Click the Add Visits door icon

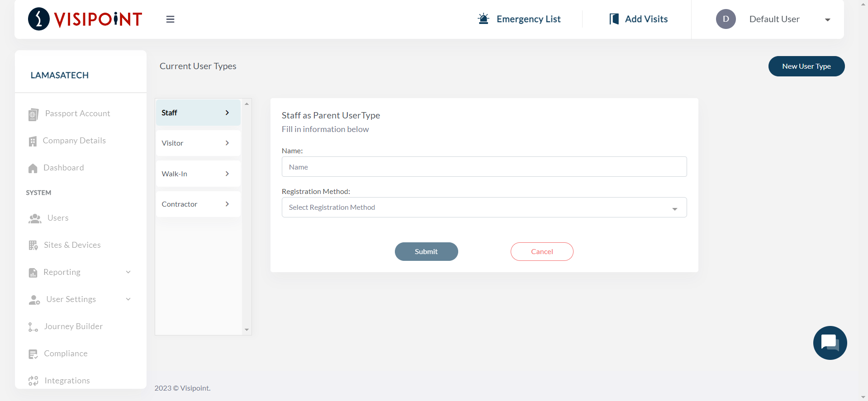click(614, 19)
